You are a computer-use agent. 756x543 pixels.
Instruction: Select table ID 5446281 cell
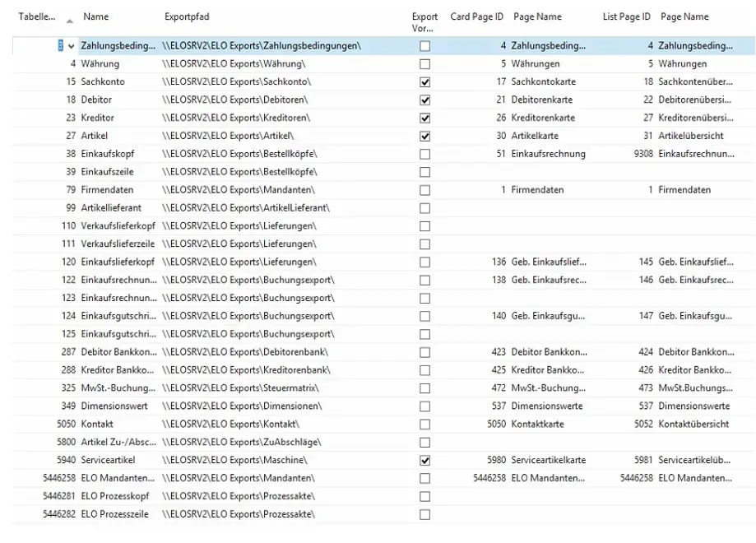59,496
